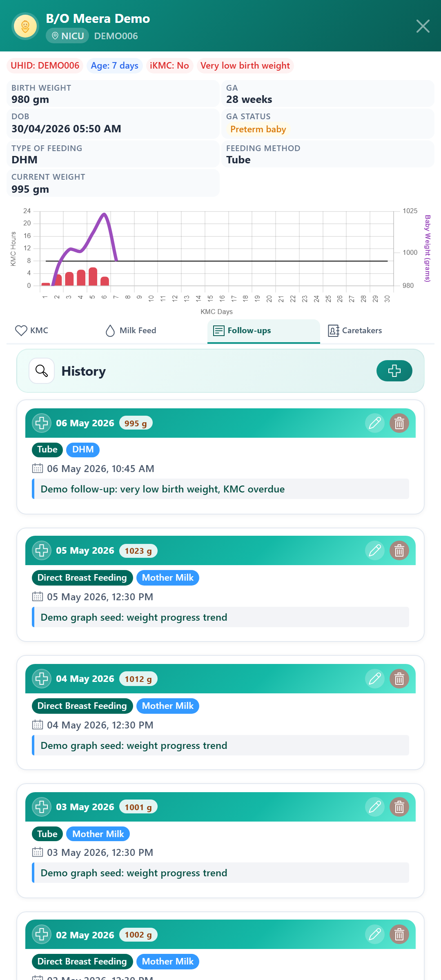Click the search icon beside History
The height and width of the screenshot is (980, 441).
click(x=42, y=371)
